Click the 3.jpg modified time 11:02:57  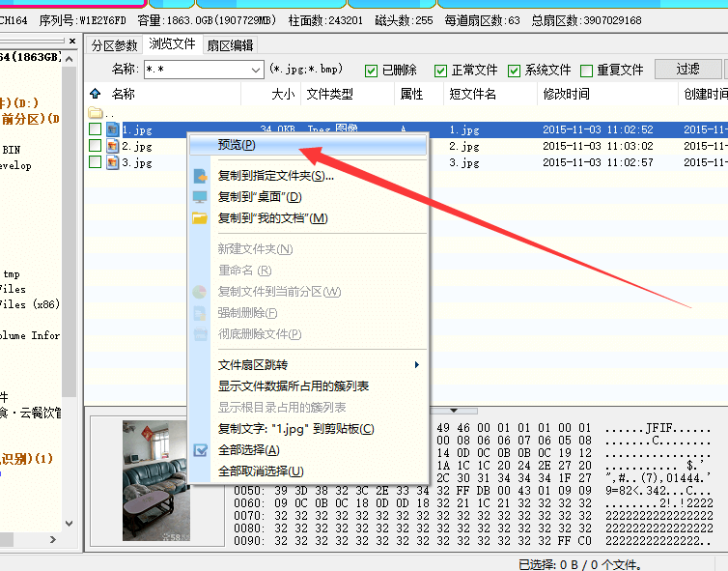tap(598, 162)
